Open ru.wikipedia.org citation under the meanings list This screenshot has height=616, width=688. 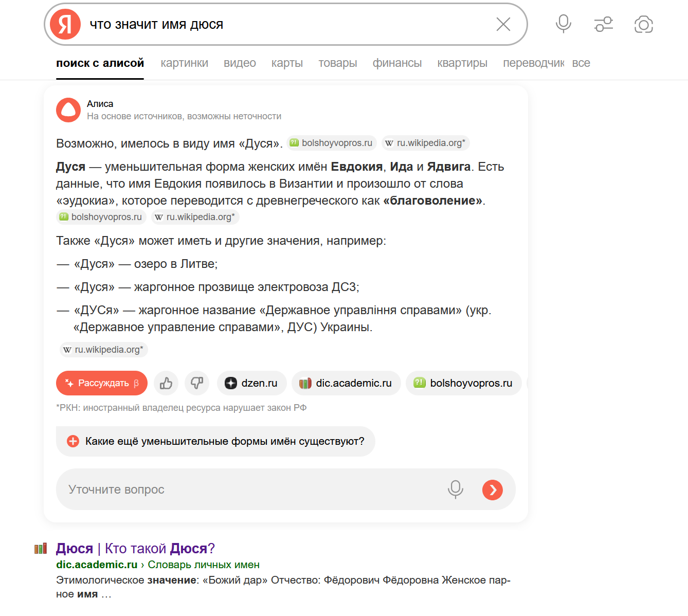click(x=104, y=350)
